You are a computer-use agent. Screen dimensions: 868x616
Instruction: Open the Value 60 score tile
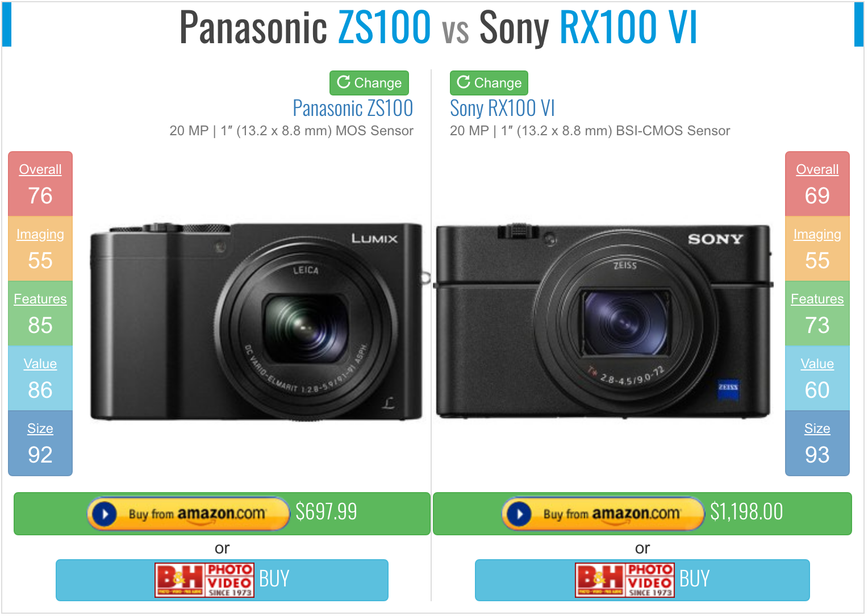point(817,378)
